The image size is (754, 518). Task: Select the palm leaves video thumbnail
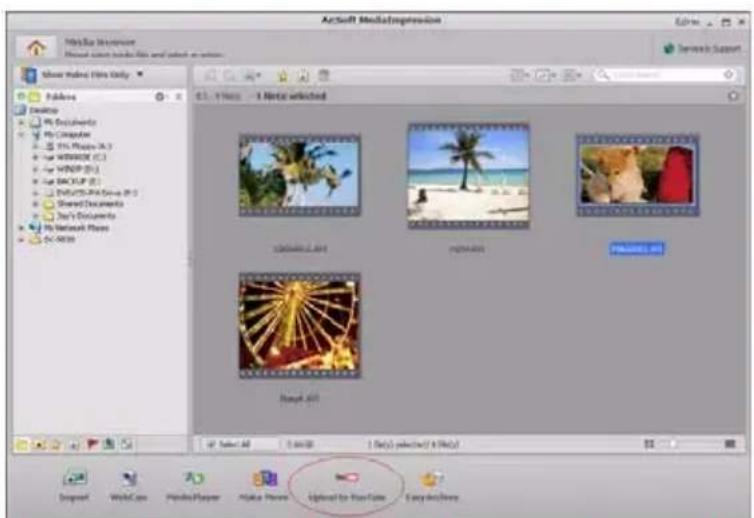tap(300, 176)
